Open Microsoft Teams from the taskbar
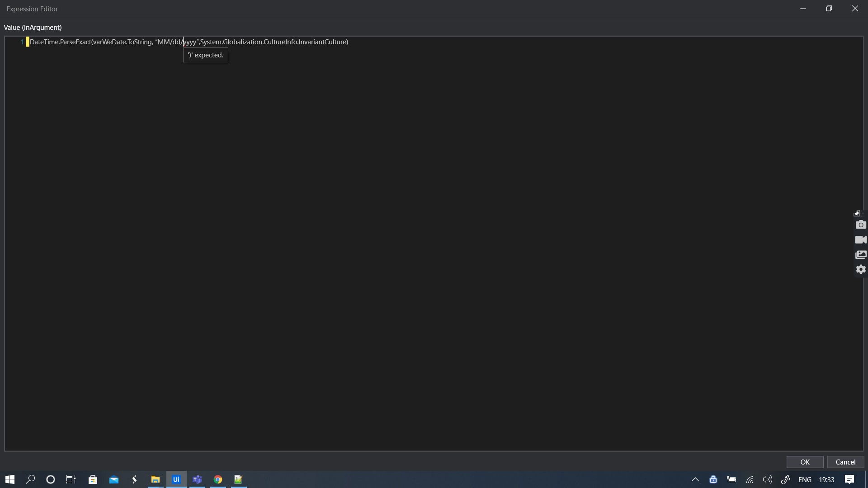Image resolution: width=868 pixels, height=488 pixels. click(197, 479)
